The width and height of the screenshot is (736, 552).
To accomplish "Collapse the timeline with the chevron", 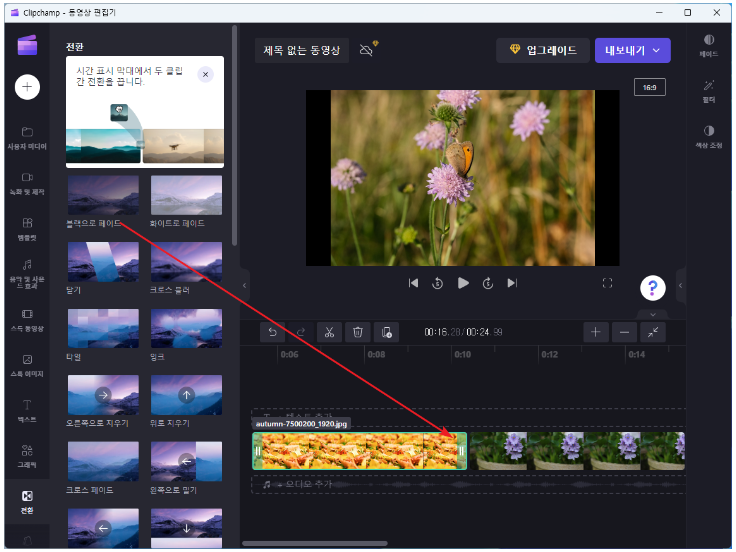I will tap(652, 314).
